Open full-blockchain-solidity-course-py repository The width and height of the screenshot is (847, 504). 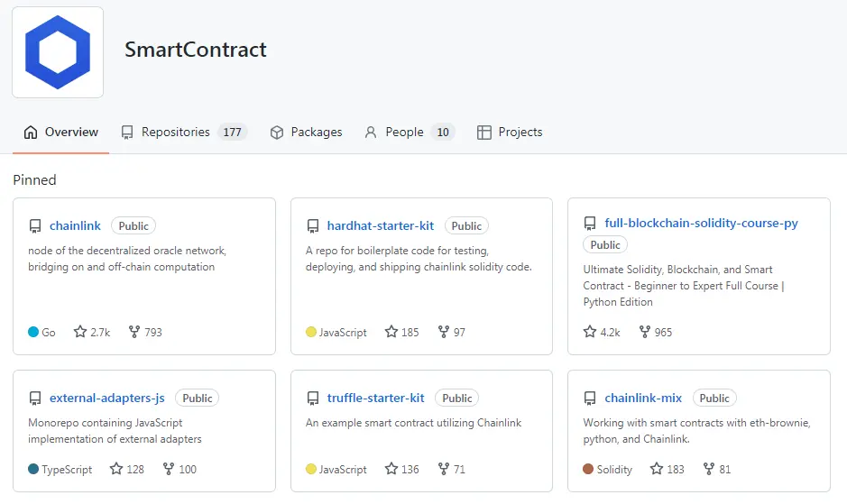[x=701, y=223]
